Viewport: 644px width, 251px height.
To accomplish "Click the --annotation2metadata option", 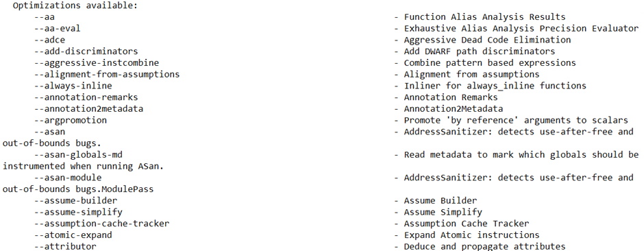I will click(88, 109).
